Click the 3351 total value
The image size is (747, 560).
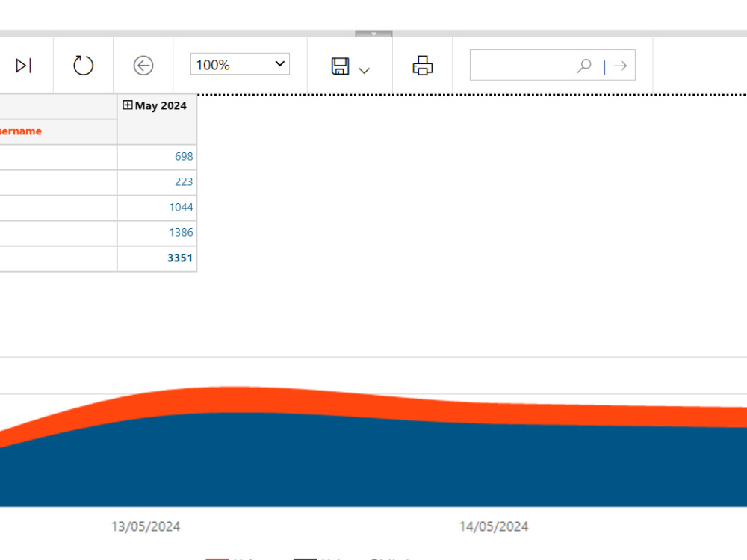coord(180,258)
